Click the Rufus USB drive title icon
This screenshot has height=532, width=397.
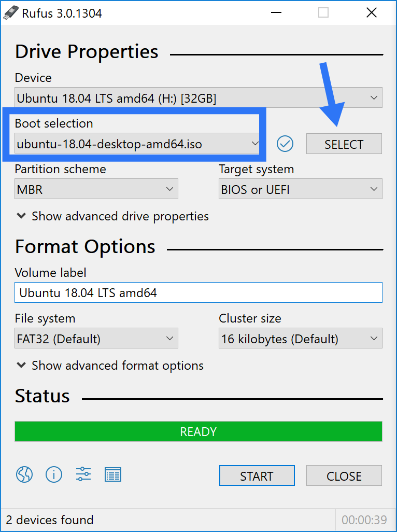pyautogui.click(x=11, y=12)
